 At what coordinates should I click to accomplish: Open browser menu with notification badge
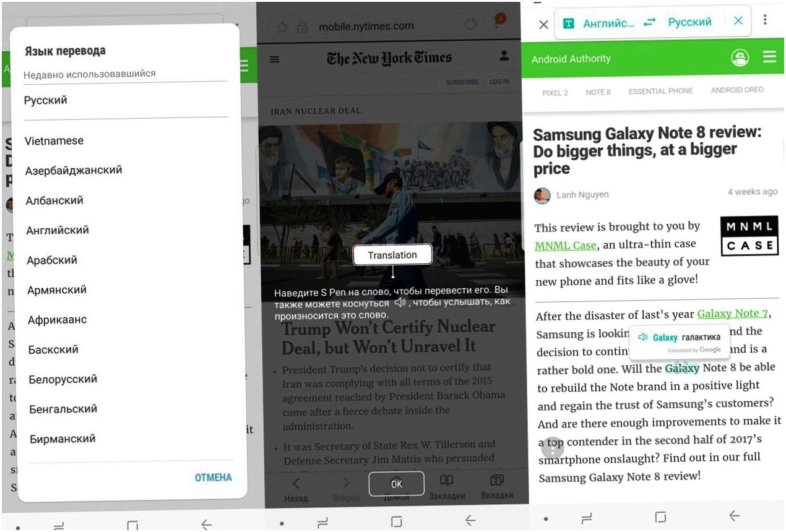pyautogui.click(x=497, y=24)
